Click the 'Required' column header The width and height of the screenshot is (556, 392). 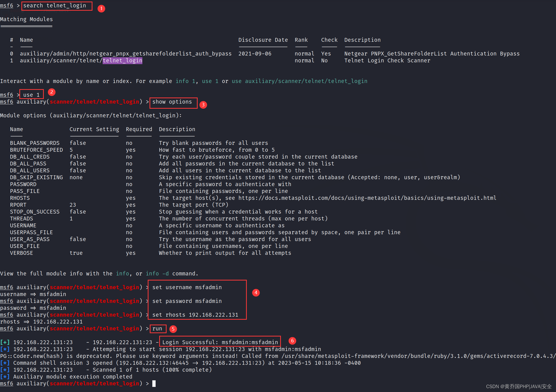point(139,129)
